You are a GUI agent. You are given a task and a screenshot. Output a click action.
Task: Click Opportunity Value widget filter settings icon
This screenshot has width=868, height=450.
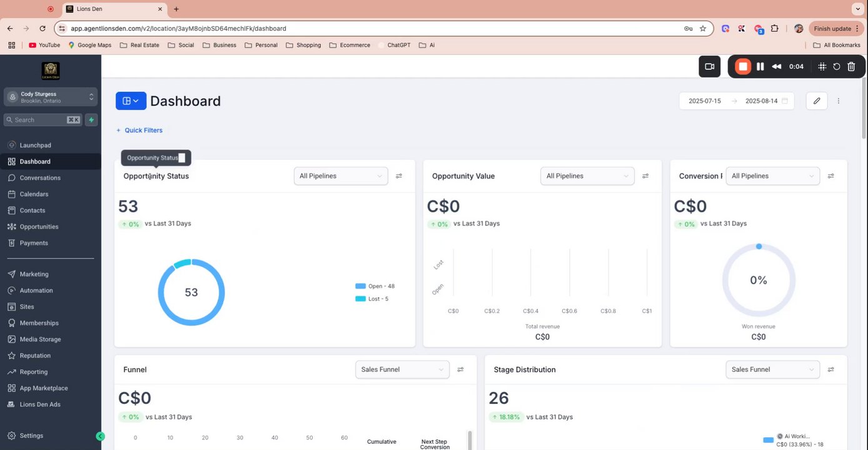click(645, 176)
